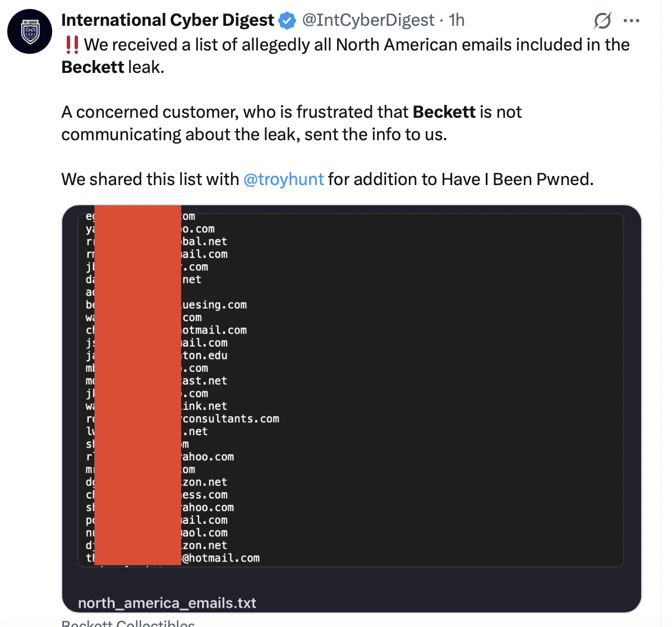Click the blue verified badge
This screenshot has height=627, width=672.
point(287,20)
